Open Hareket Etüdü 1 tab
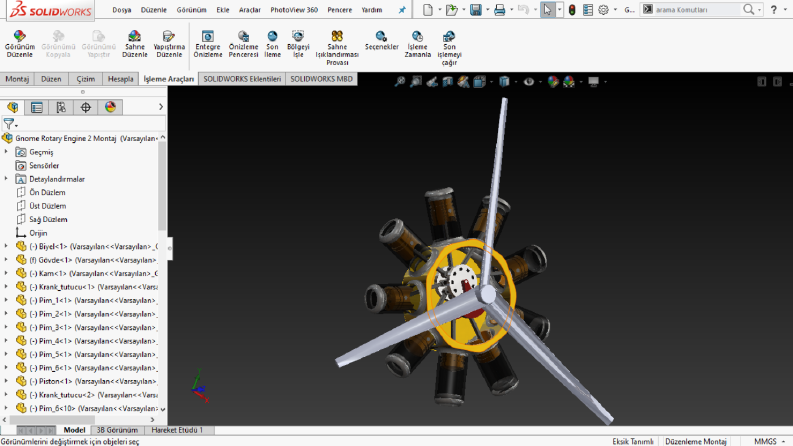 [x=177, y=430]
